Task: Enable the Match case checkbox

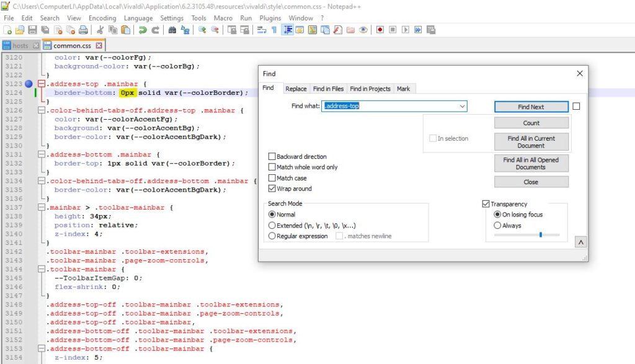Action: pyautogui.click(x=272, y=178)
